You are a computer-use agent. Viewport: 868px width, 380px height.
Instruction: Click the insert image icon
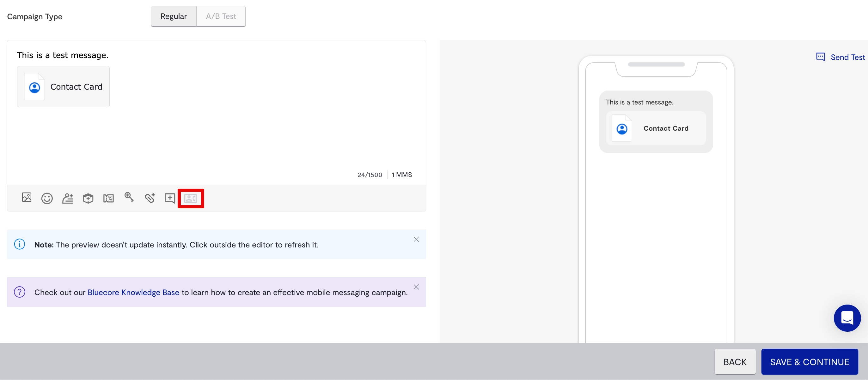point(27,198)
